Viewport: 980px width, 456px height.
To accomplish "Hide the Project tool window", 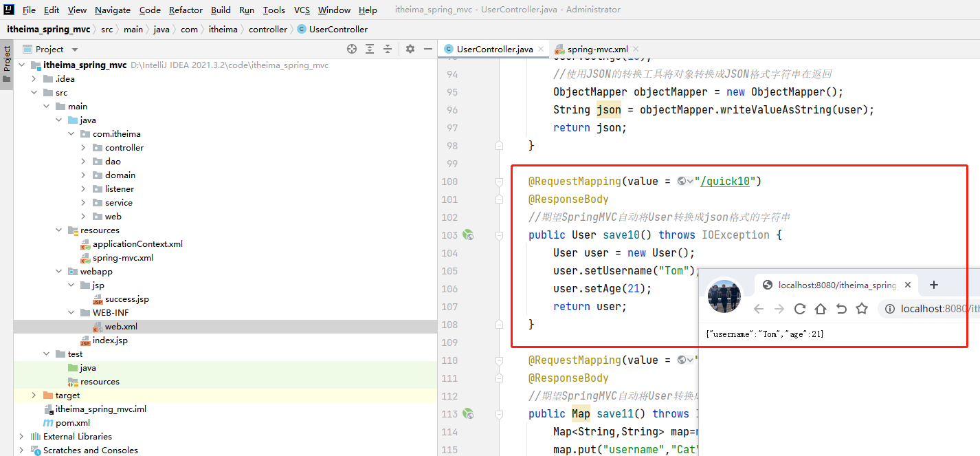I will click(428, 49).
